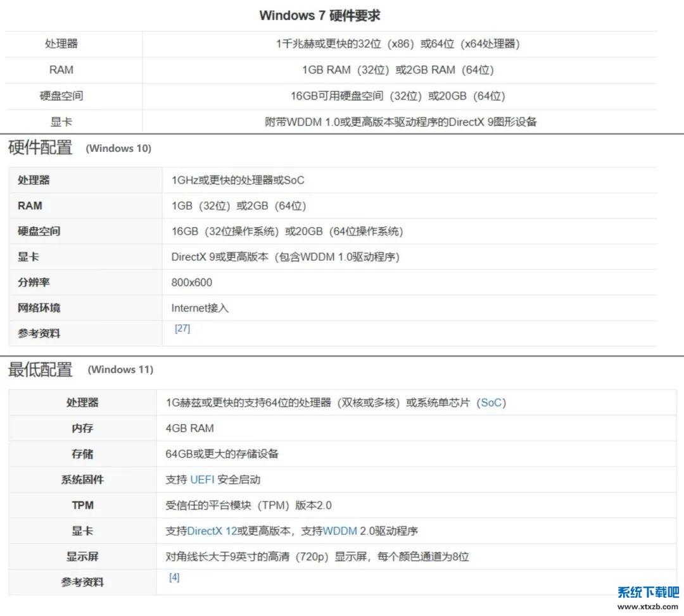Open the reference link [4]
684x616 pixels.
174,577
